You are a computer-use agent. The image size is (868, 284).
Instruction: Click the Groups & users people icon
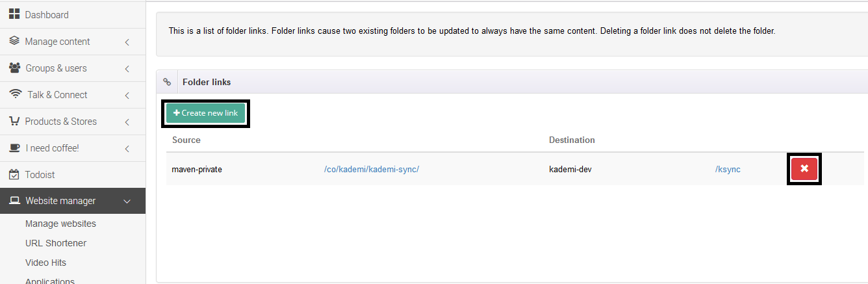pyautogui.click(x=14, y=68)
